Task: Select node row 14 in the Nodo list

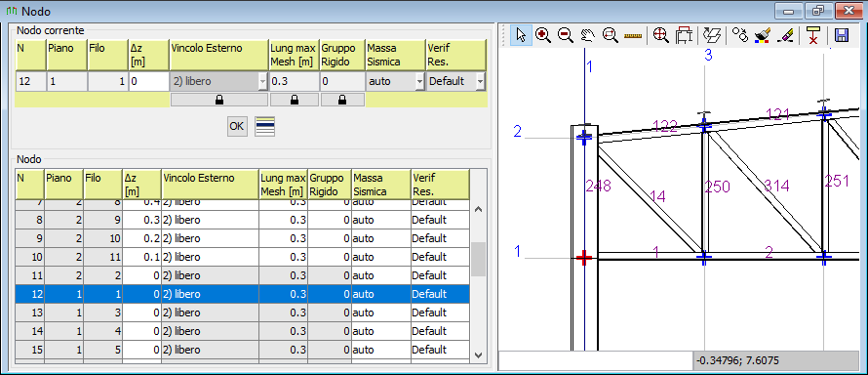Action: click(243, 331)
